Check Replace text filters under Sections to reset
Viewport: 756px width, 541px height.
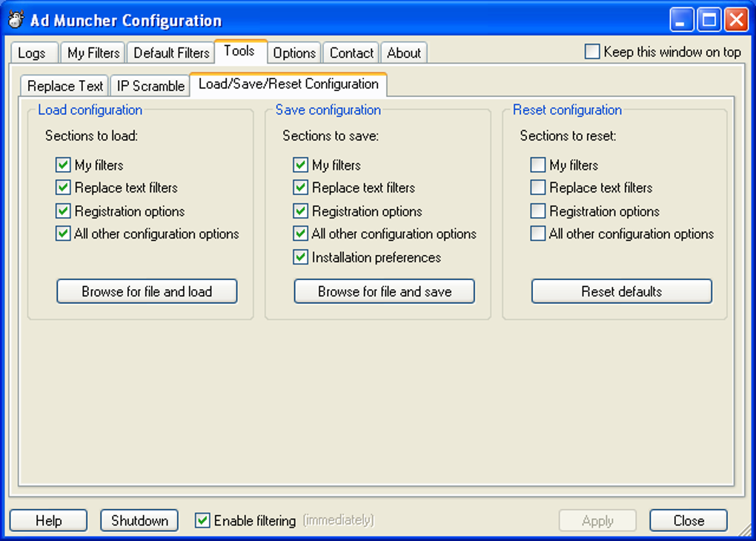tap(538, 188)
